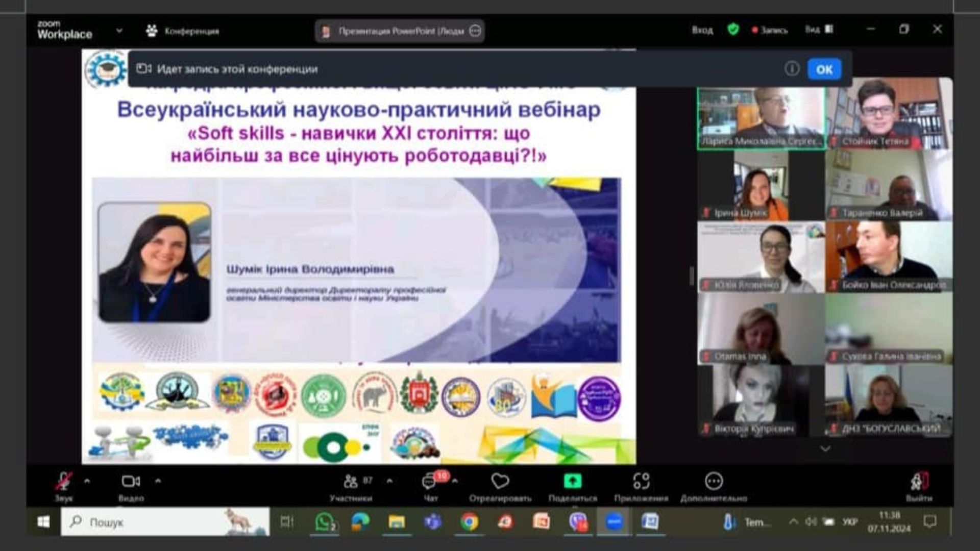Open the More (Дополнительно) options icon
This screenshot has width=980, height=551.
click(713, 482)
